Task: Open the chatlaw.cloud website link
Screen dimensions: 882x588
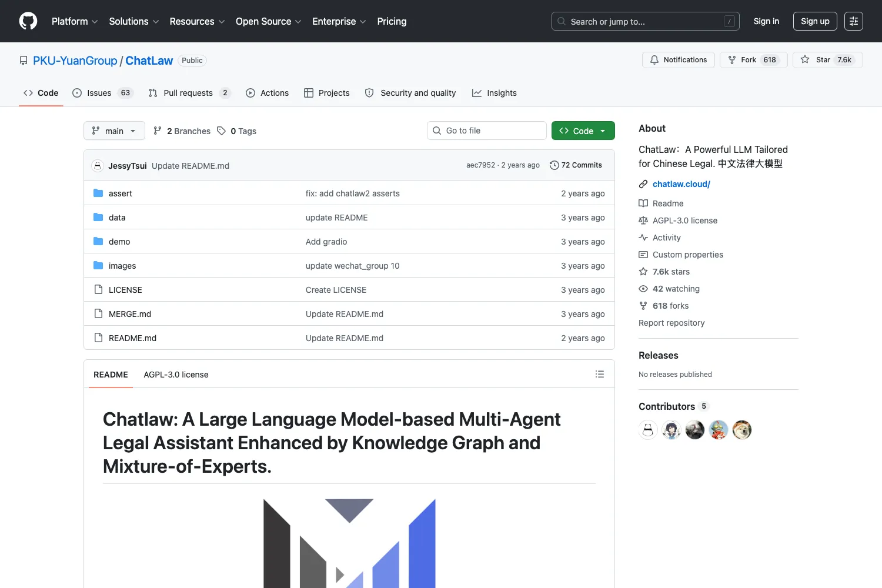Action: coord(681,184)
